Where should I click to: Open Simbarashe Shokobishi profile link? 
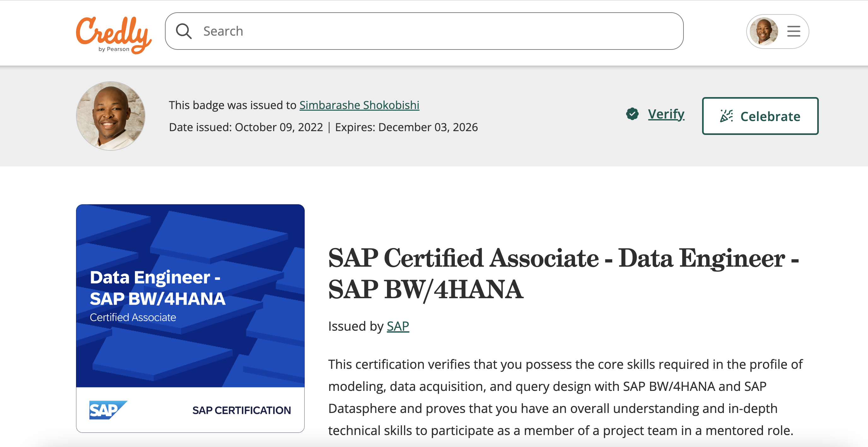click(x=359, y=105)
